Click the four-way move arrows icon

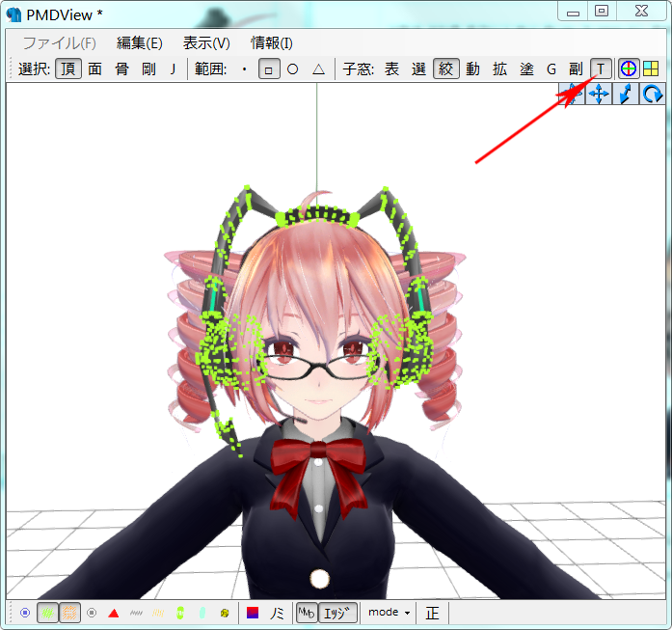pyautogui.click(x=599, y=94)
